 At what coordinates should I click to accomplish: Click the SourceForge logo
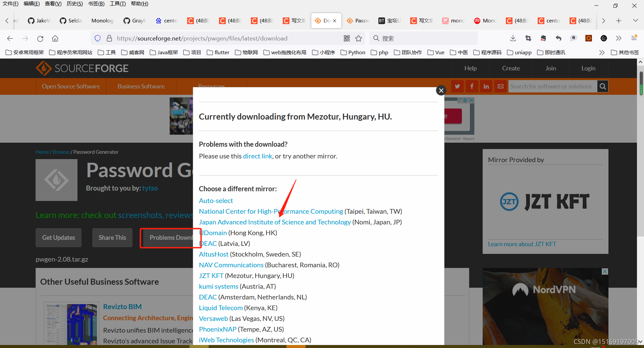point(82,68)
